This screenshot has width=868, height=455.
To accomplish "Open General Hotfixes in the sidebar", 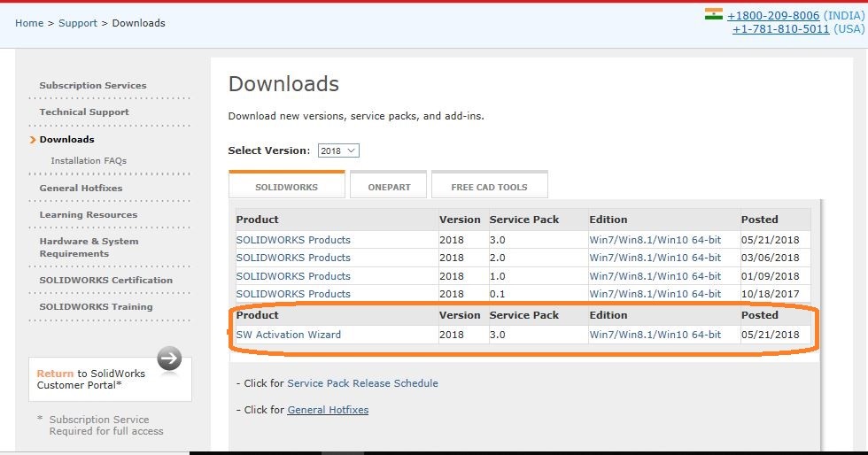I will point(81,189).
